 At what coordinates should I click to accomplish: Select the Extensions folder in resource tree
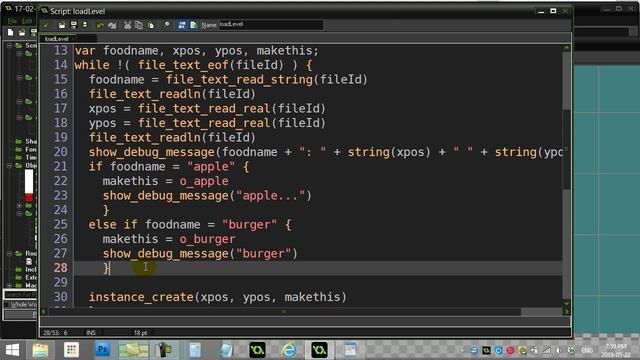[26, 278]
